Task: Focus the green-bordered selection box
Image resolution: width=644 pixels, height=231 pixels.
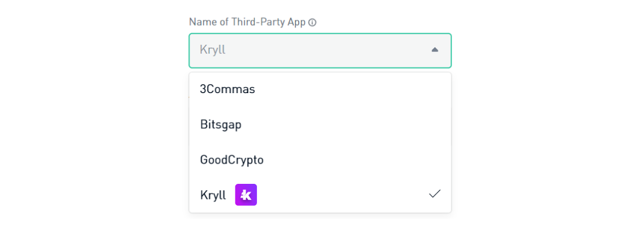Action: (320, 51)
